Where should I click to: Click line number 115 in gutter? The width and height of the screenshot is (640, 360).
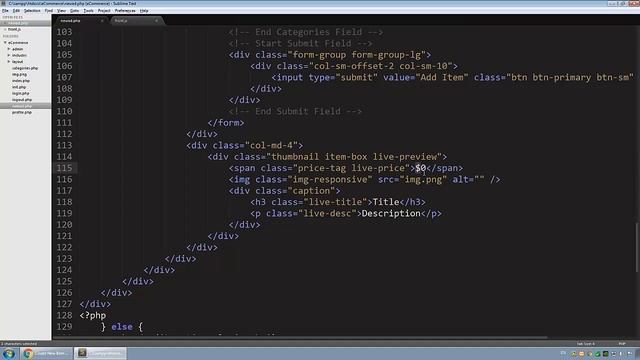pyautogui.click(x=64, y=168)
